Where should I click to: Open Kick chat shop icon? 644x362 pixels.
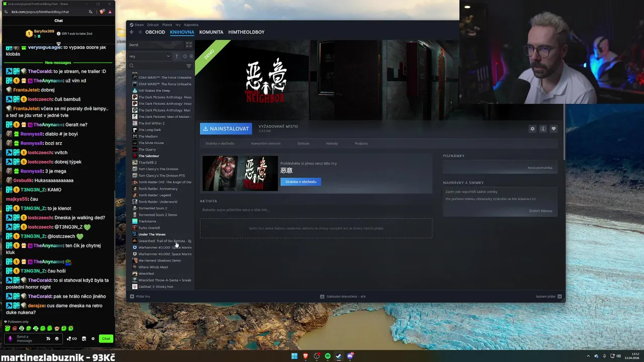84,338
